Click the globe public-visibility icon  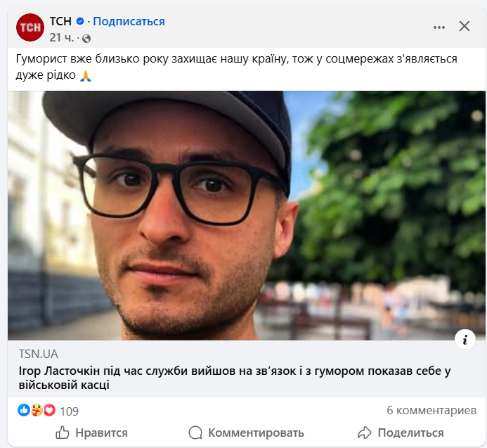[86, 39]
